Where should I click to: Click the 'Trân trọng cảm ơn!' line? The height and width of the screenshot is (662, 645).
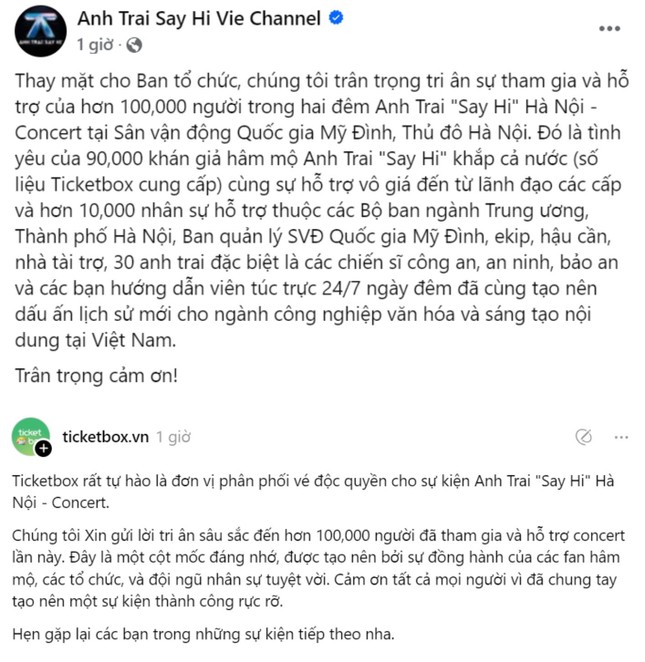(x=96, y=375)
